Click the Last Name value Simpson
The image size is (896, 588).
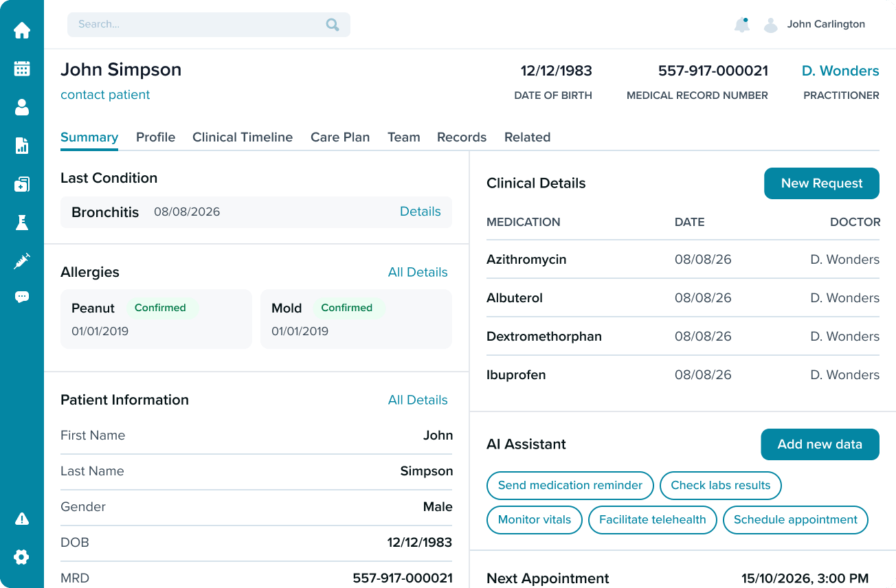(x=427, y=471)
